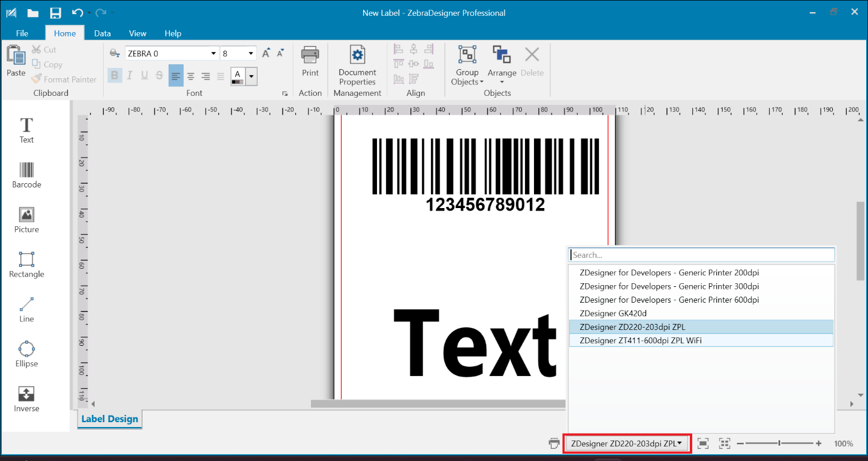Open the ZEBRA 0 font name dropdown
868x461 pixels.
point(213,53)
